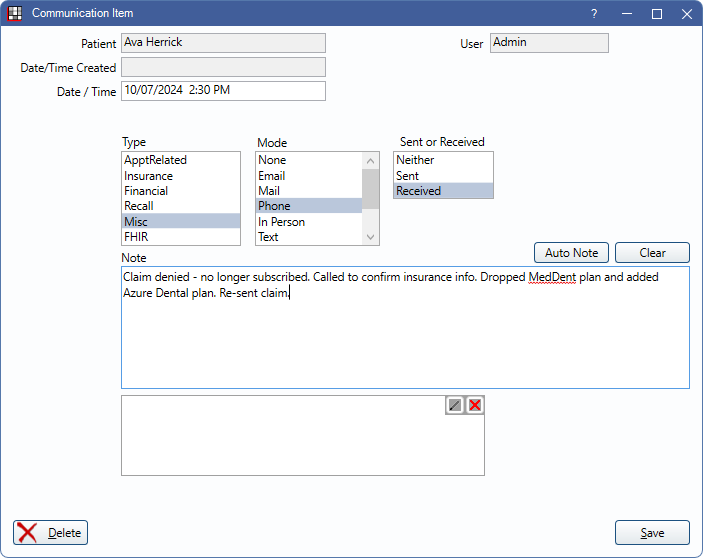Viewport: 703px width, 558px height.
Task: Pick Neither in Sent or Received list
Action: 415,160
